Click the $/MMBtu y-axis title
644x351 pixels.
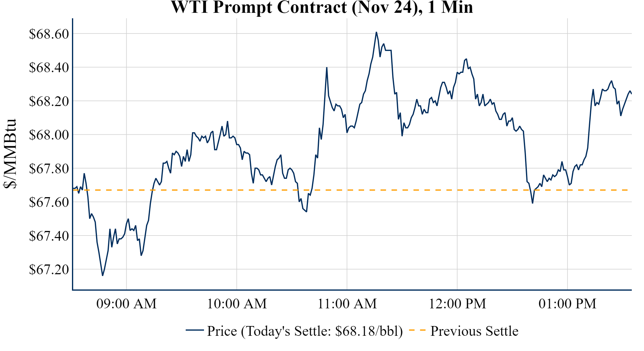(x=10, y=154)
